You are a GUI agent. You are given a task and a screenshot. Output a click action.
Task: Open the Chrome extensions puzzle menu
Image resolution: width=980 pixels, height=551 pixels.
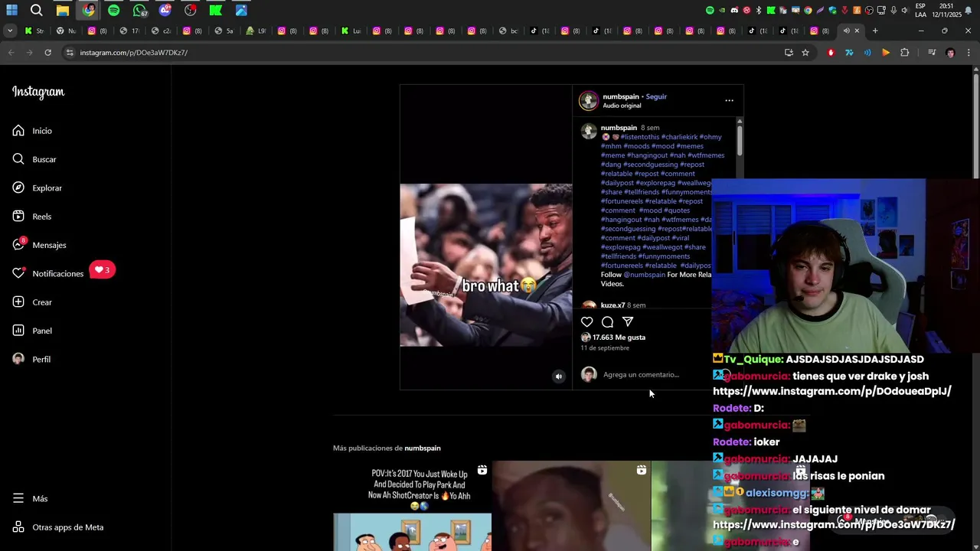click(x=905, y=53)
